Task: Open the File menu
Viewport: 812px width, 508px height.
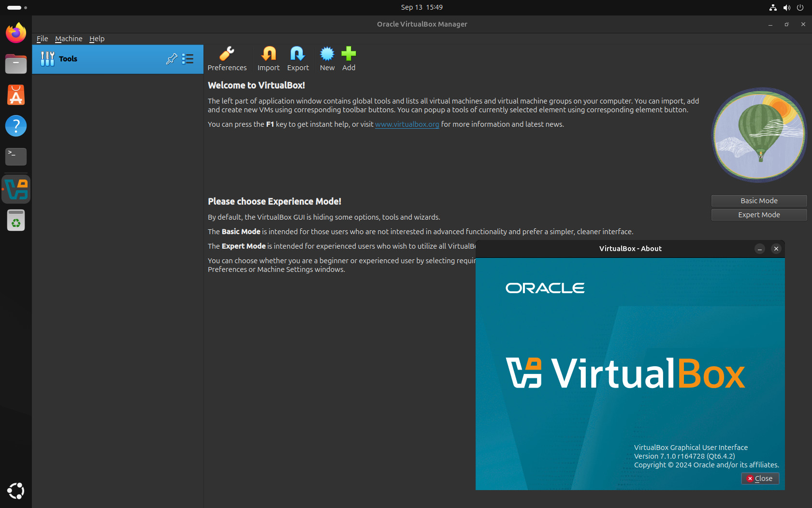Action: [42, 39]
